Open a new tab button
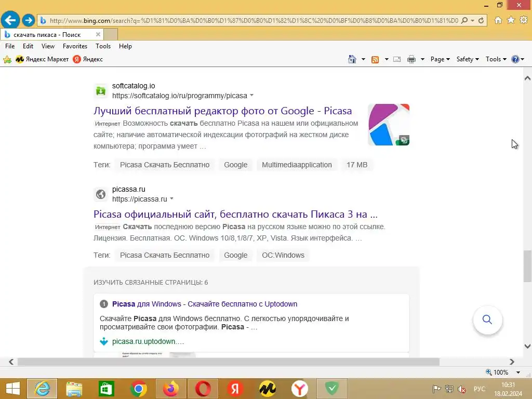Image resolution: width=532 pixels, height=399 pixels. click(x=111, y=35)
